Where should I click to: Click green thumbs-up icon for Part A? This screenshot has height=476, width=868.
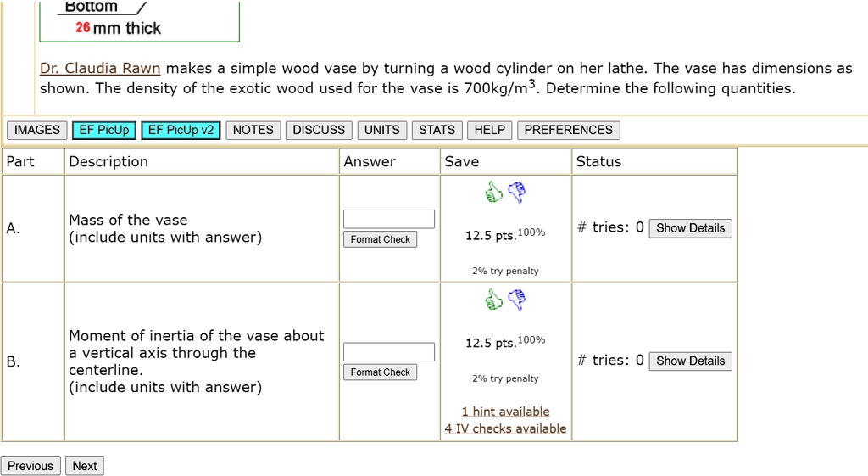493,193
